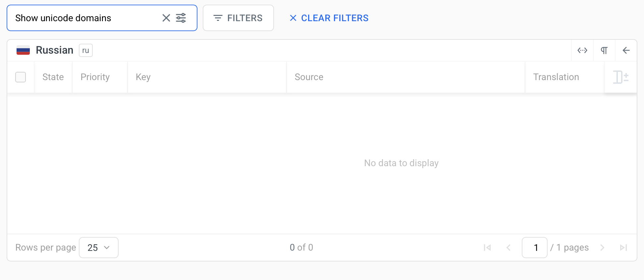Go to first page icon

[x=487, y=248]
